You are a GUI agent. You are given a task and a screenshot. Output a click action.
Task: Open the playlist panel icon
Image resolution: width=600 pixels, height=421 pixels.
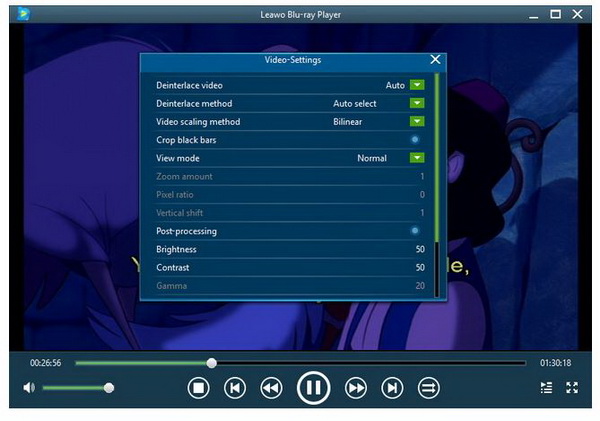(545, 388)
